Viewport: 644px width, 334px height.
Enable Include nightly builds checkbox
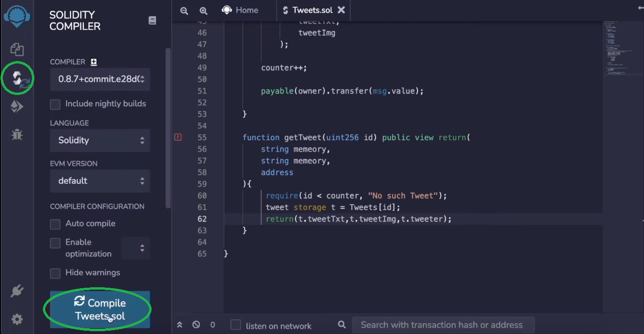point(55,104)
